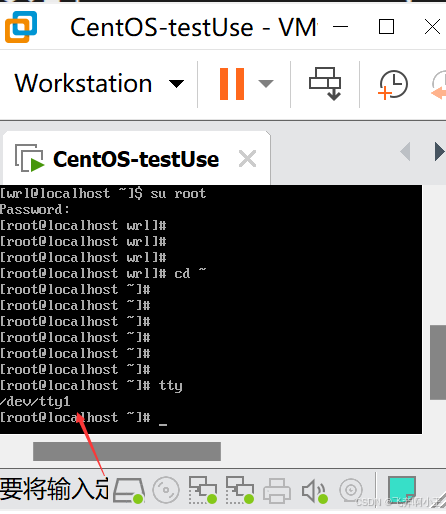Close the CentOS-testUse tab
The image size is (446, 514).
pyautogui.click(x=247, y=159)
